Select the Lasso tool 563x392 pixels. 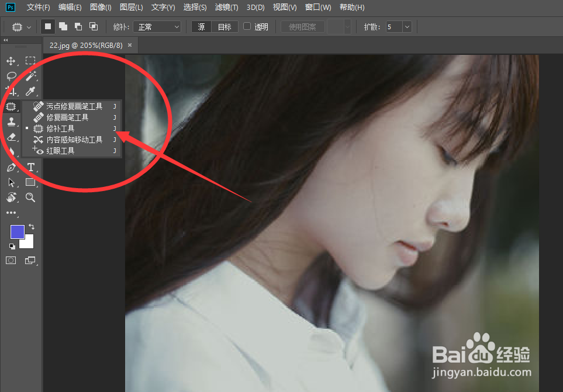point(11,76)
